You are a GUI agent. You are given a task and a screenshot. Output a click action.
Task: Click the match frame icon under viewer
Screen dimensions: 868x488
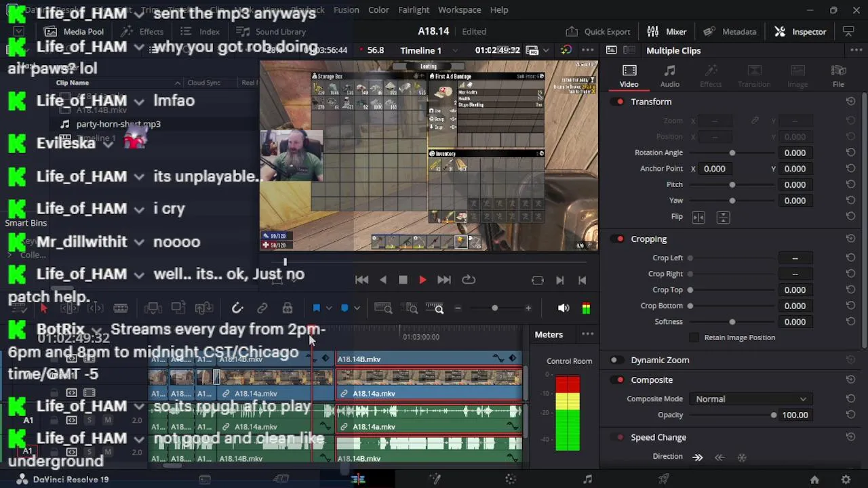[x=538, y=280]
